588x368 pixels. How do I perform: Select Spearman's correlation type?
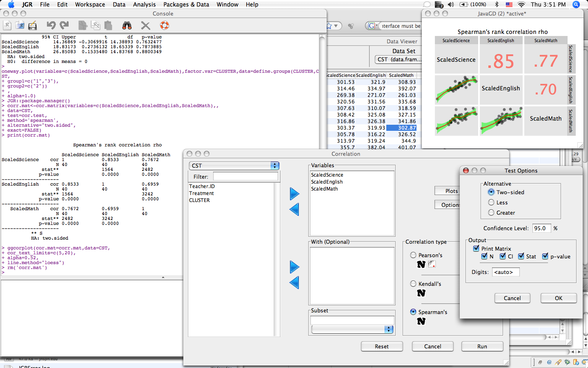(413, 312)
